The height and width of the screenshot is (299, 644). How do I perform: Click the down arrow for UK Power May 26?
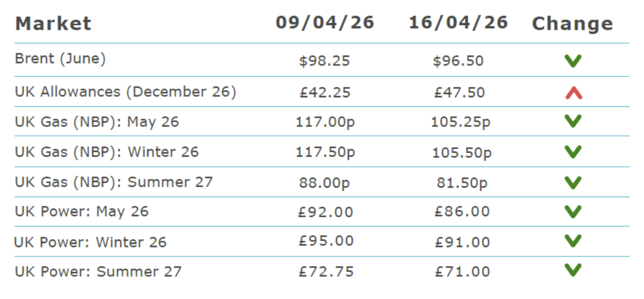(x=573, y=211)
